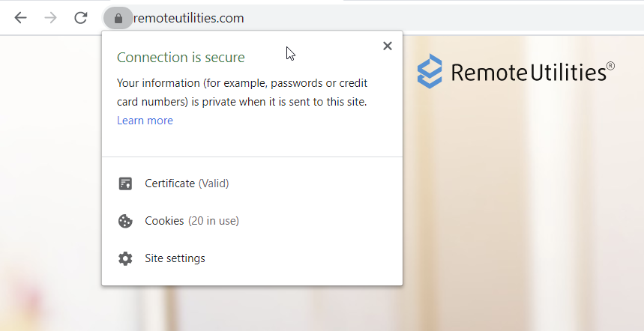Click the Remote Utilities blue logo icon
The height and width of the screenshot is (331, 644).
pos(430,72)
